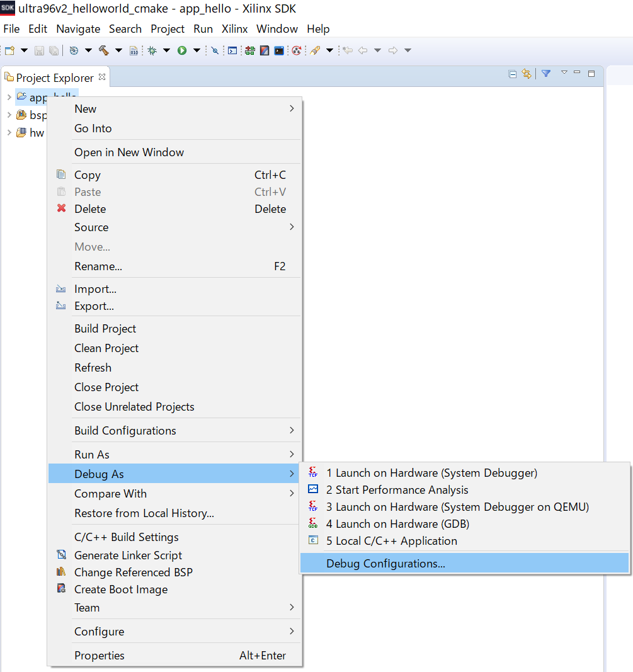Image resolution: width=633 pixels, height=672 pixels.
Task: Choose 4 Launch on Hardware (GDB)
Action: pyautogui.click(x=465, y=524)
